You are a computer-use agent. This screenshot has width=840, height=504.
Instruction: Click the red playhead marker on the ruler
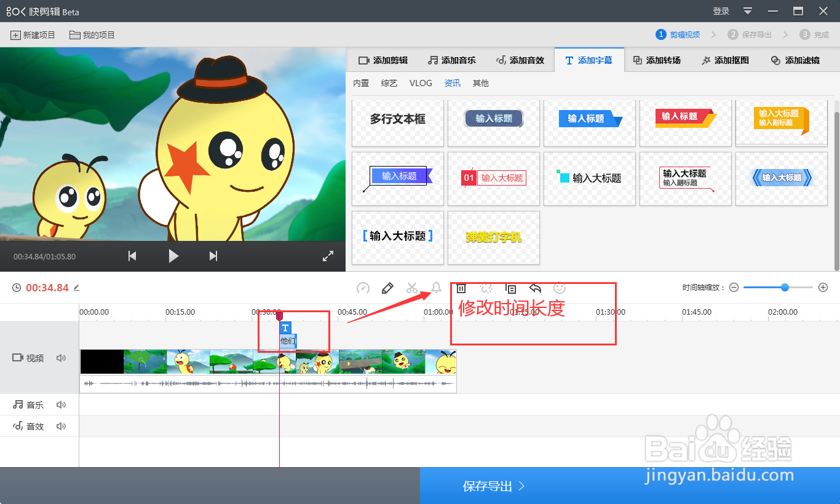coord(279,315)
